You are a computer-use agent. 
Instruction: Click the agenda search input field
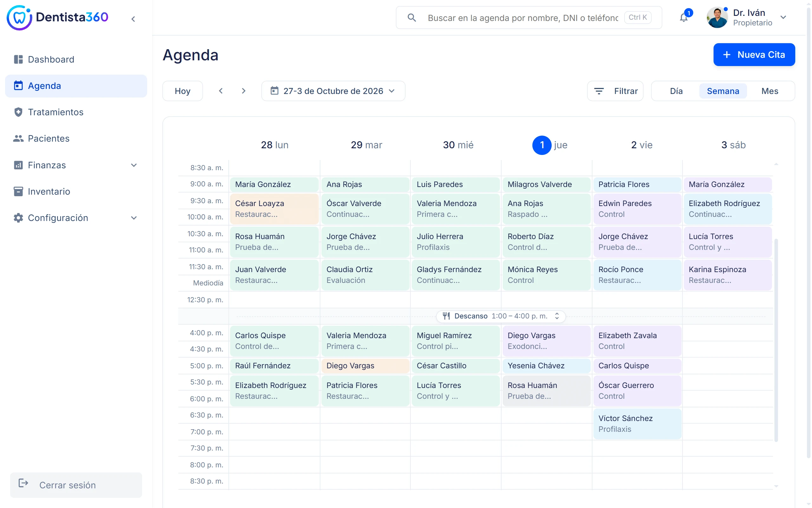528,17
